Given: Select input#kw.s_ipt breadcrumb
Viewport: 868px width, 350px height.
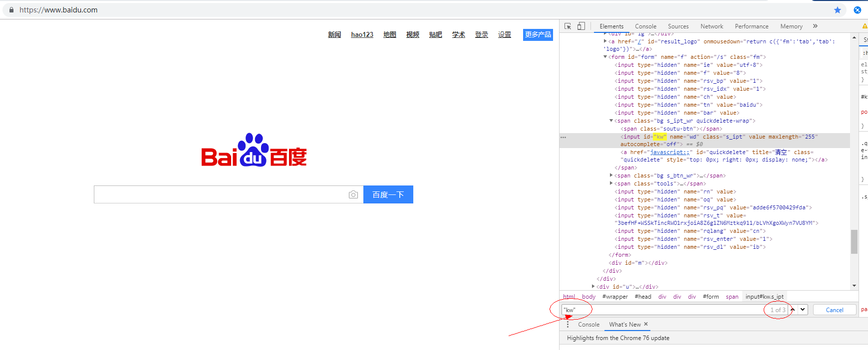Looking at the screenshot, I should 764,297.
